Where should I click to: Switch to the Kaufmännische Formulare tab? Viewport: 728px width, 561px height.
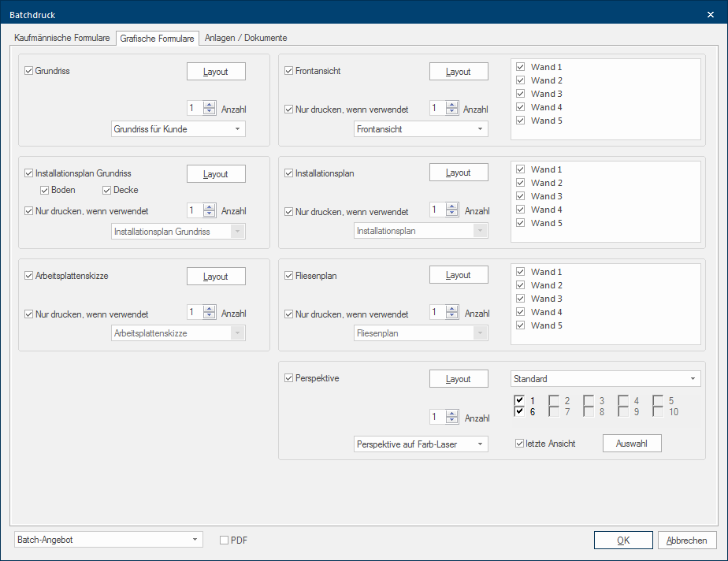pos(62,38)
